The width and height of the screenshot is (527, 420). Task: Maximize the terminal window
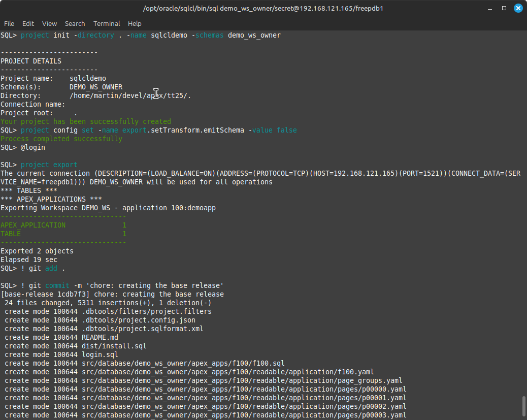click(504, 9)
